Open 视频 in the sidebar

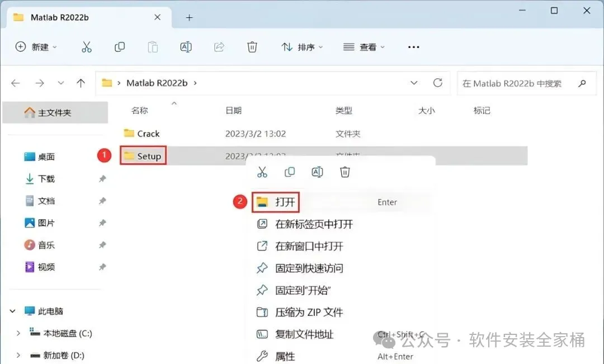coord(40,267)
